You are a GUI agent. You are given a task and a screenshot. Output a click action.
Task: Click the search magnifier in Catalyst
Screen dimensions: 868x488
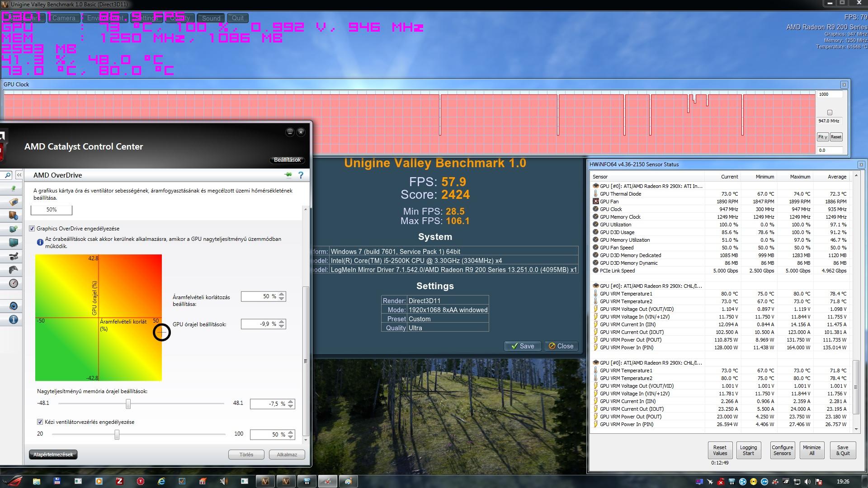[7, 175]
